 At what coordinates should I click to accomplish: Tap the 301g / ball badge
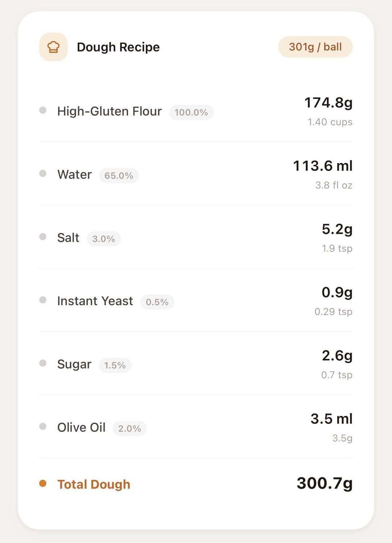click(315, 47)
